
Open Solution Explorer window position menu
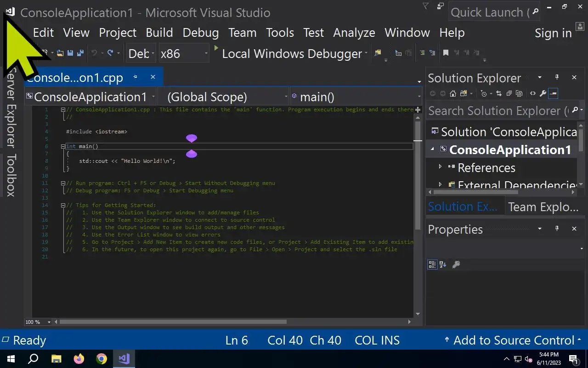click(x=540, y=77)
